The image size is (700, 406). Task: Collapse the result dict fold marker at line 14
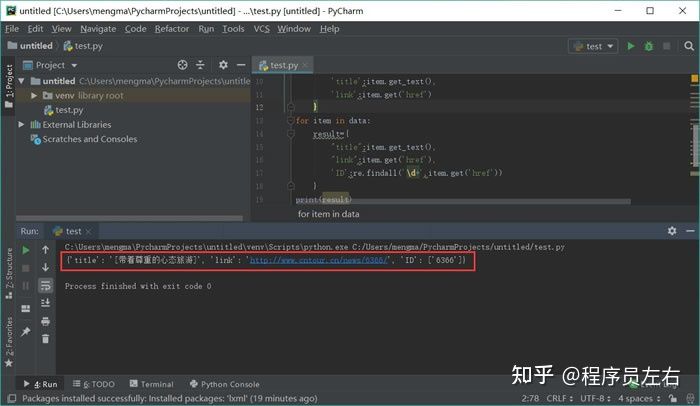(x=291, y=134)
